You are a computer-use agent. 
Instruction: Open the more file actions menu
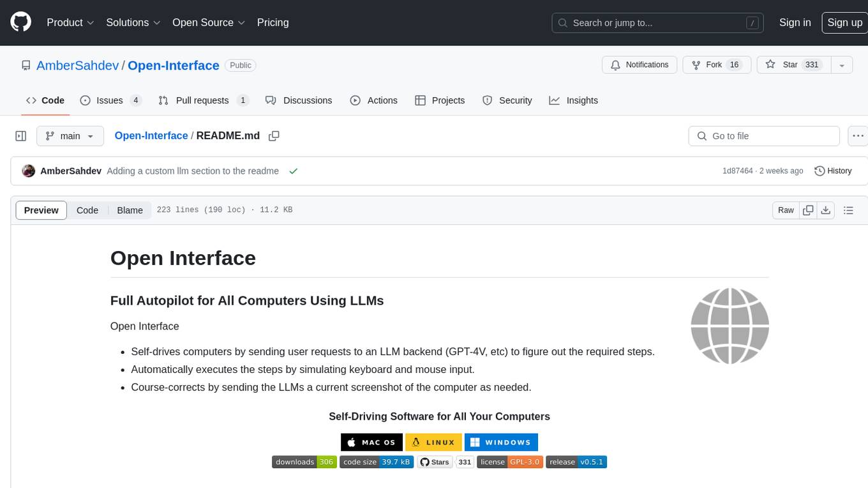858,136
